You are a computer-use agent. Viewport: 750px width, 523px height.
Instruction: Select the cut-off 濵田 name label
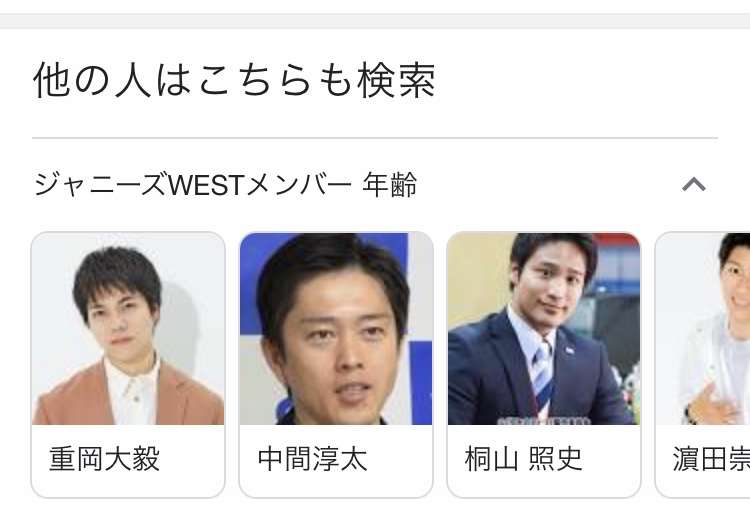(711, 459)
